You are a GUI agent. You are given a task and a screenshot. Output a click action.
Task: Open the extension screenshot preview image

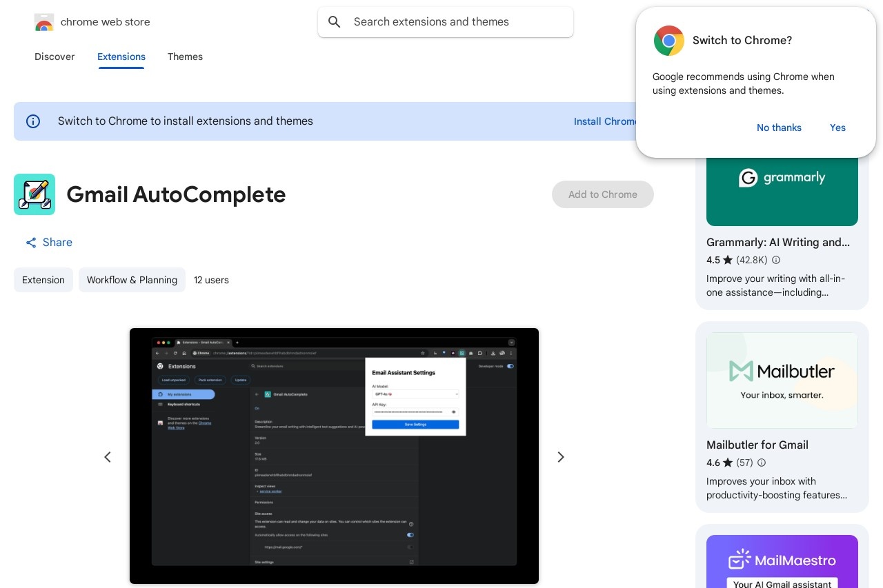coord(334,456)
